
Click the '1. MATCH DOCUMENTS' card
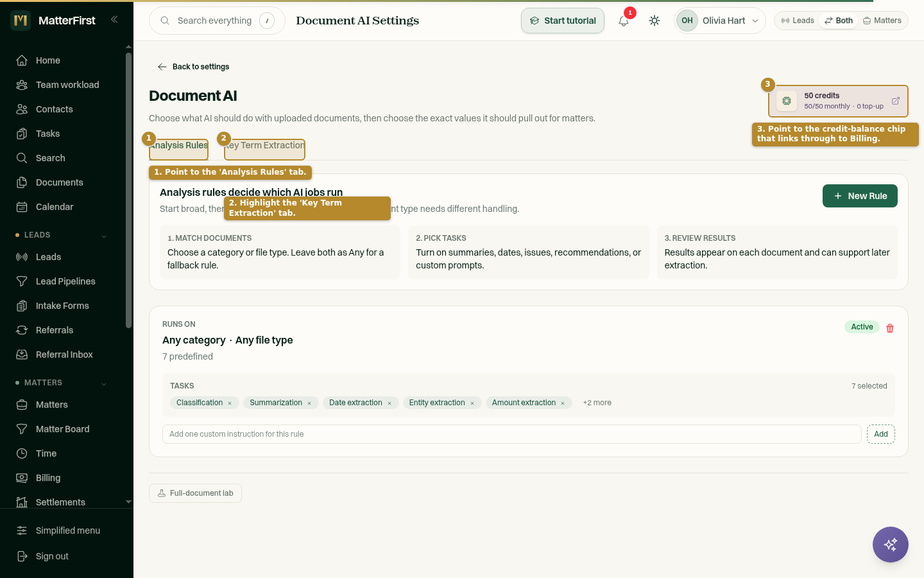click(280, 252)
